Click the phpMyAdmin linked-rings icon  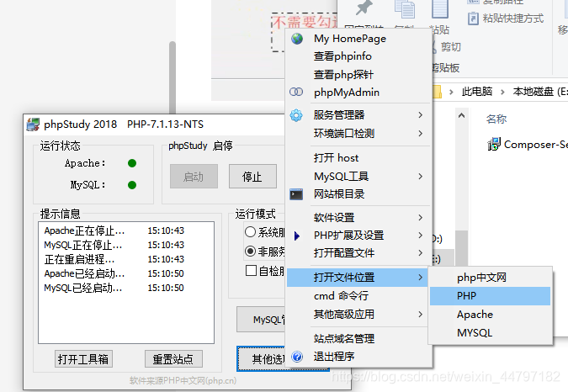point(296,92)
